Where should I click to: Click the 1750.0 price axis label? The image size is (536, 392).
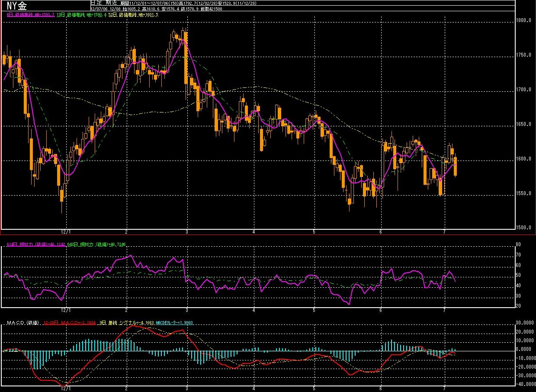(524, 55)
